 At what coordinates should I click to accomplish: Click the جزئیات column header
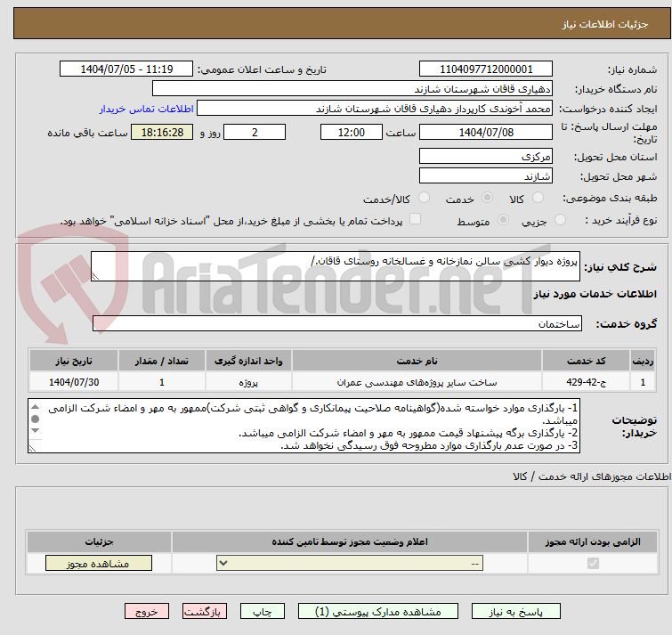(x=99, y=542)
